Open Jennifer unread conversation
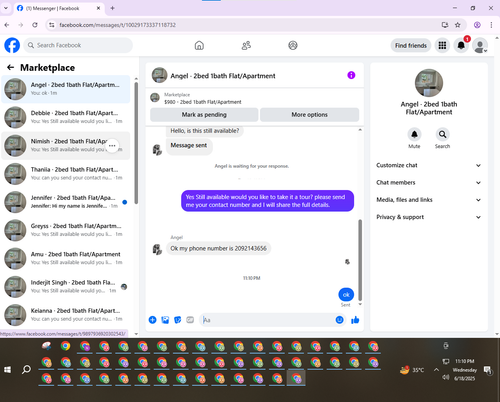 (x=66, y=202)
